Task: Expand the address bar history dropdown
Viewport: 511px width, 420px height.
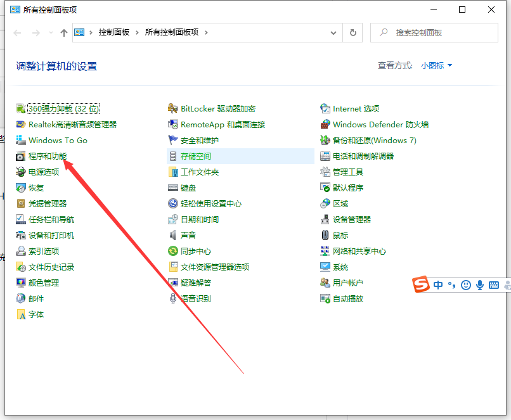Action: (x=333, y=33)
